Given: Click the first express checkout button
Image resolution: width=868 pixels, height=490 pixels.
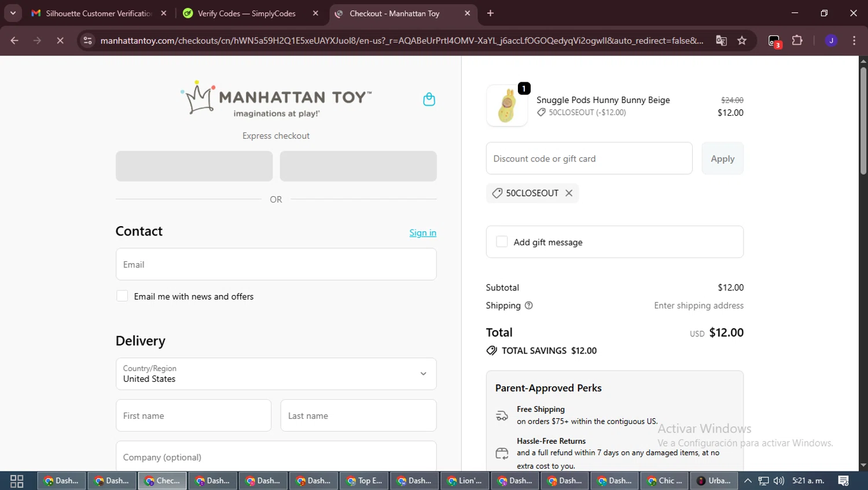Looking at the screenshot, I should pos(194,166).
